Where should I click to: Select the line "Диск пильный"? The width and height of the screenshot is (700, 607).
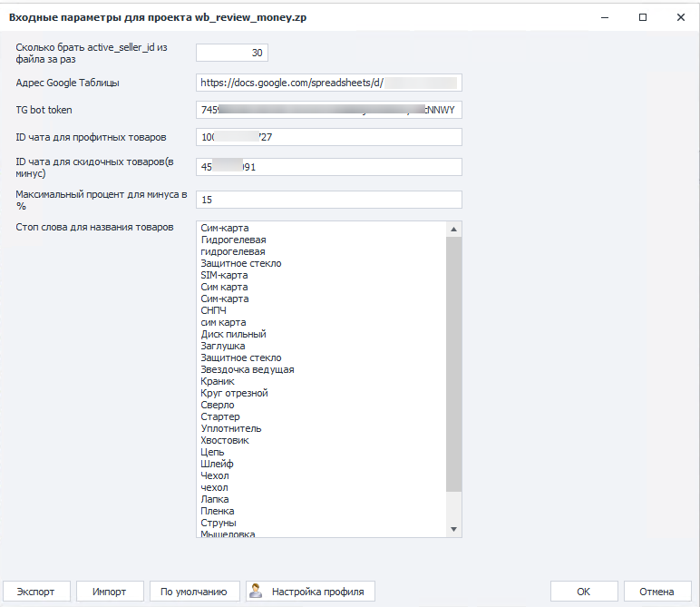pyautogui.click(x=233, y=334)
